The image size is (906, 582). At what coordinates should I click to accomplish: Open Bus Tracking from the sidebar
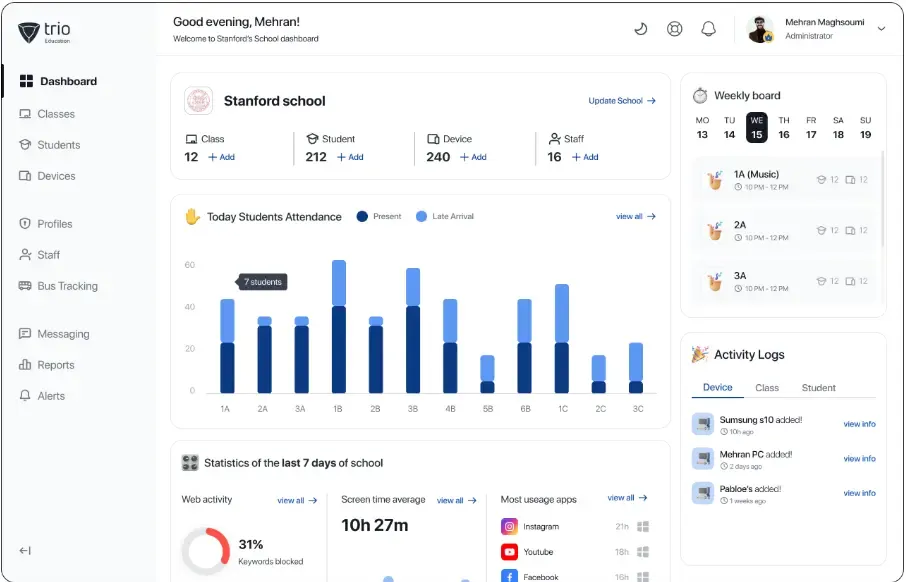click(67, 286)
